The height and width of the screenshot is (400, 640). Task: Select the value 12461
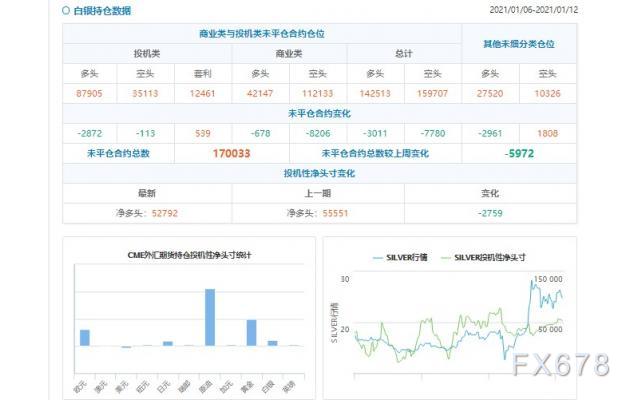click(x=202, y=93)
